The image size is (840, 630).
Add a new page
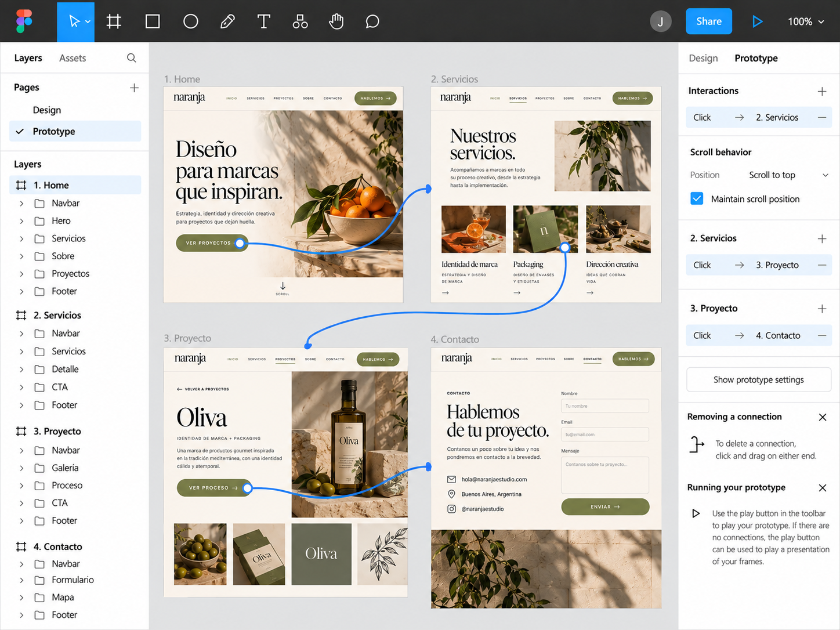click(x=134, y=88)
